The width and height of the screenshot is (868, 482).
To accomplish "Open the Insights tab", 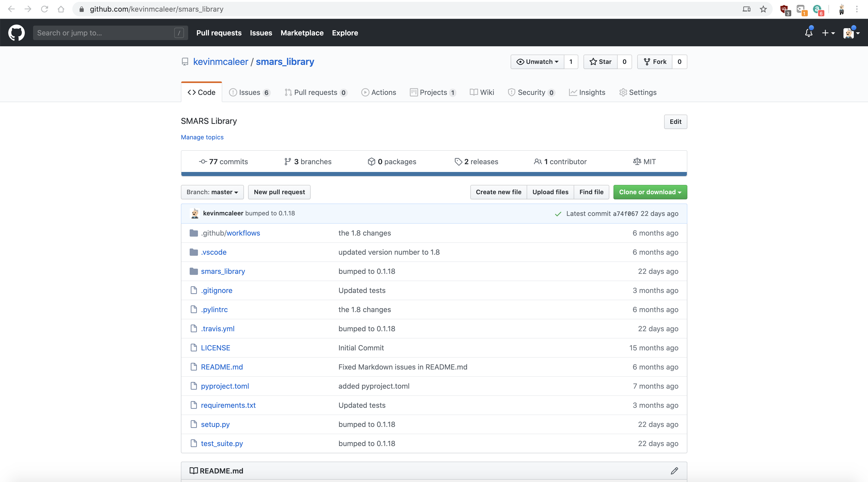I will point(587,92).
